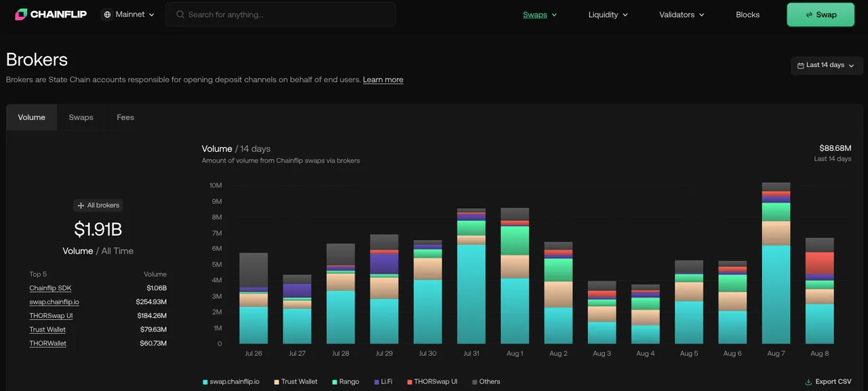Go to the Blocks page
This screenshot has width=868, height=391.
pyautogui.click(x=748, y=15)
